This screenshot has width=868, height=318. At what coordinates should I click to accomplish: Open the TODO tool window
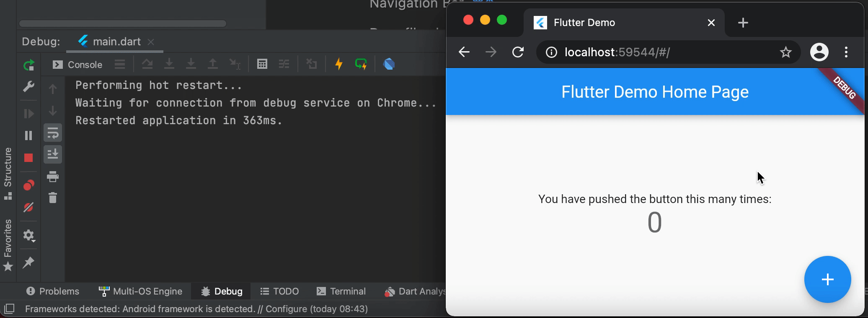click(x=279, y=291)
